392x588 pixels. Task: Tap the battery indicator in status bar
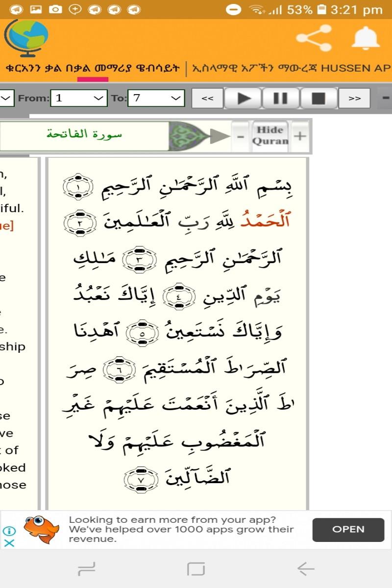click(321, 9)
